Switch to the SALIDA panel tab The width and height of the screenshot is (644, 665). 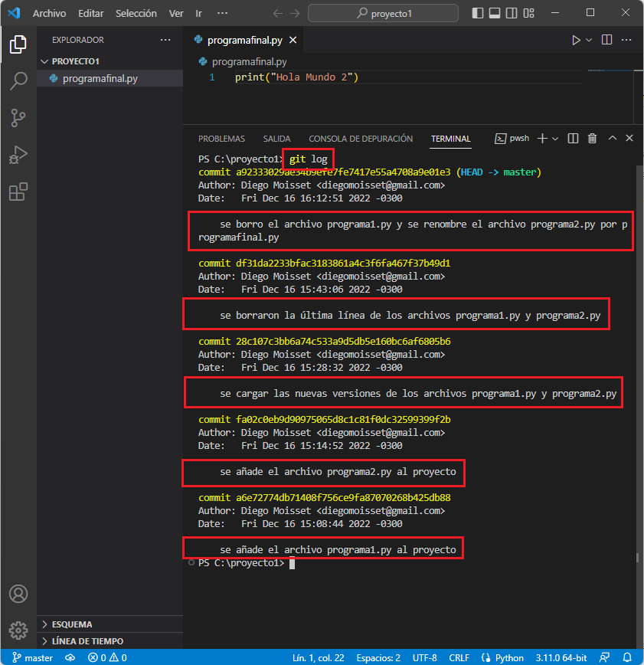tap(276, 139)
